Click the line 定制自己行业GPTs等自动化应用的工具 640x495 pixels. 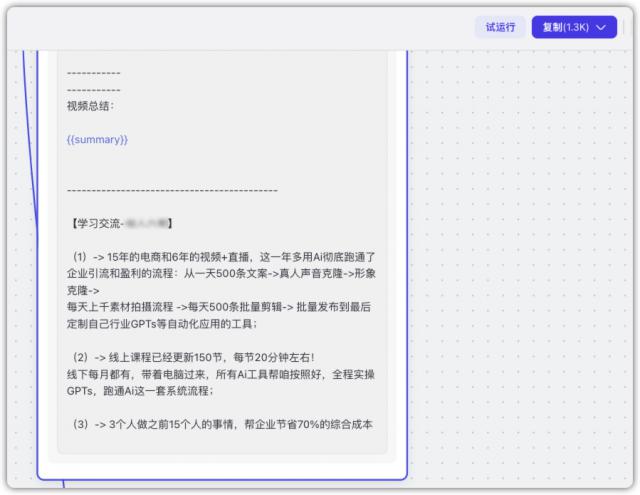[162, 324]
